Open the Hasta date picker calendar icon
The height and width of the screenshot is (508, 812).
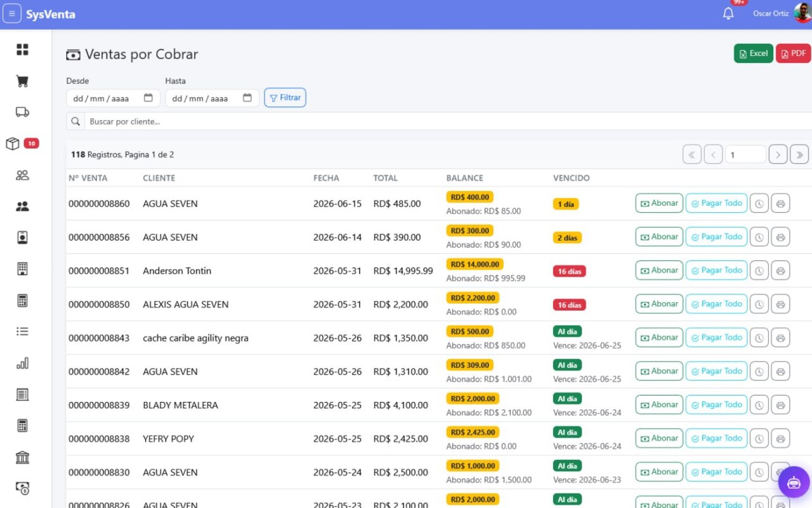(x=247, y=98)
